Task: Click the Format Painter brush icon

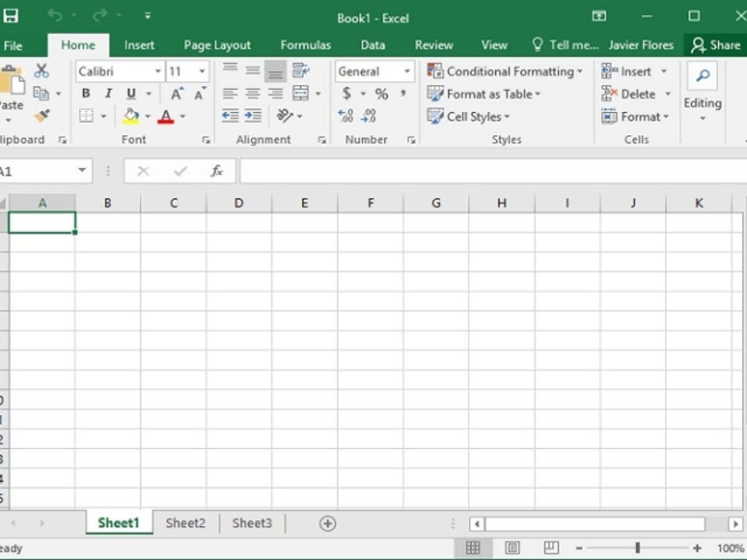Action: pyautogui.click(x=42, y=116)
